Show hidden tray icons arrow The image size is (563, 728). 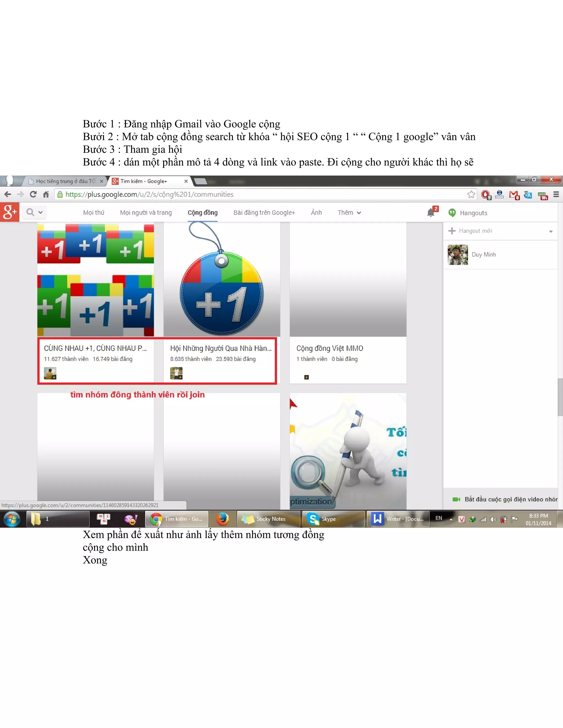451,519
